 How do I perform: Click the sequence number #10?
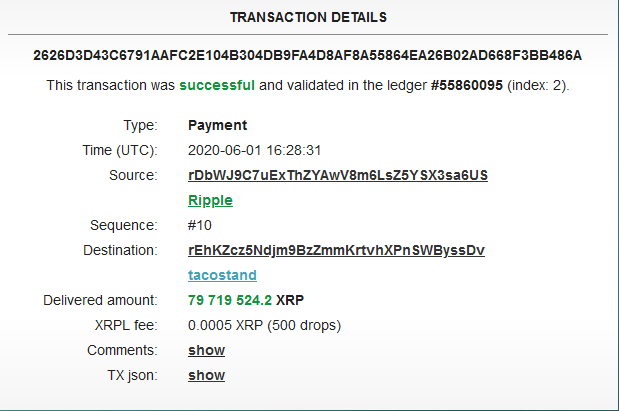200,225
